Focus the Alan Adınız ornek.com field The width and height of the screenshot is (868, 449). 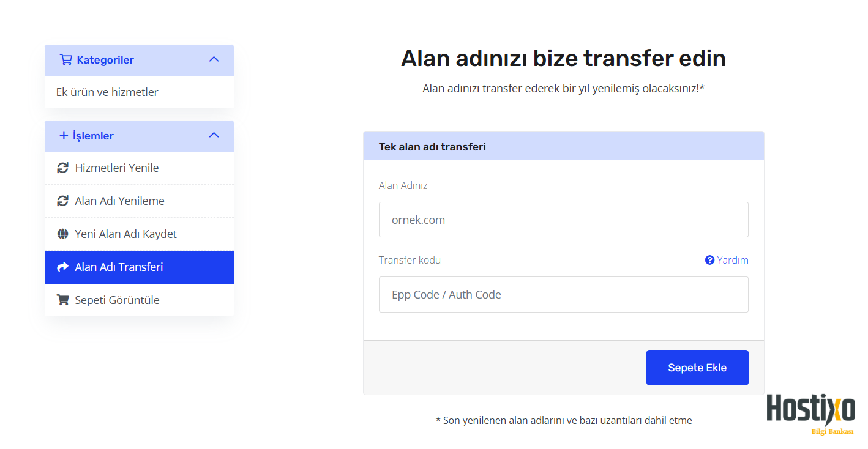click(x=563, y=220)
